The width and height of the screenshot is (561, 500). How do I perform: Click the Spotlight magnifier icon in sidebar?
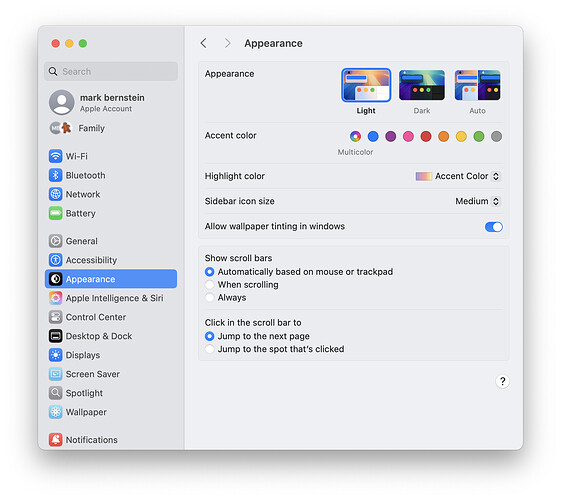[x=55, y=393]
